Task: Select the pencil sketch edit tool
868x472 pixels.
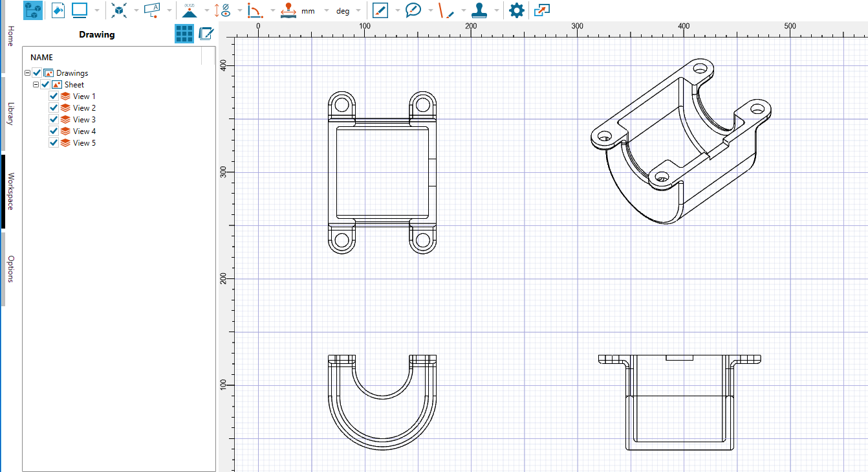Action: tap(380, 10)
